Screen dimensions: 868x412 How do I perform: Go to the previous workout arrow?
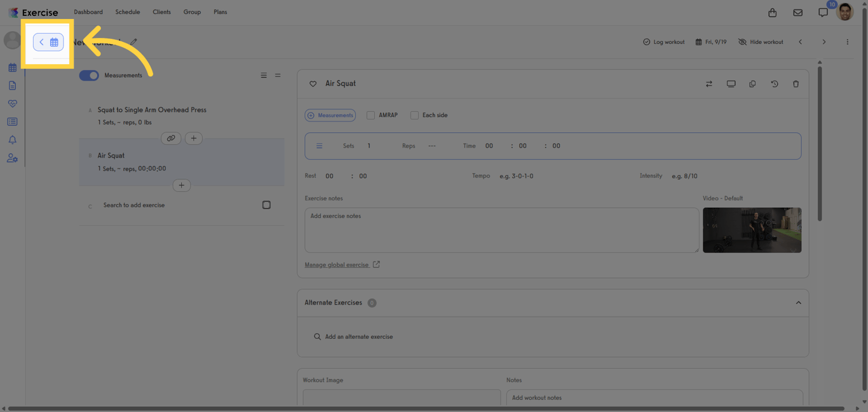pos(800,42)
